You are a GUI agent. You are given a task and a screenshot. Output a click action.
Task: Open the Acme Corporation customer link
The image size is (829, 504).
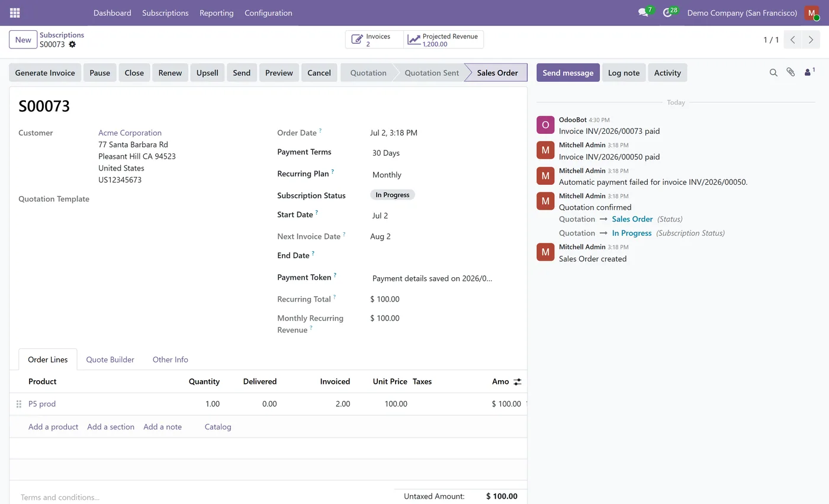tap(130, 133)
